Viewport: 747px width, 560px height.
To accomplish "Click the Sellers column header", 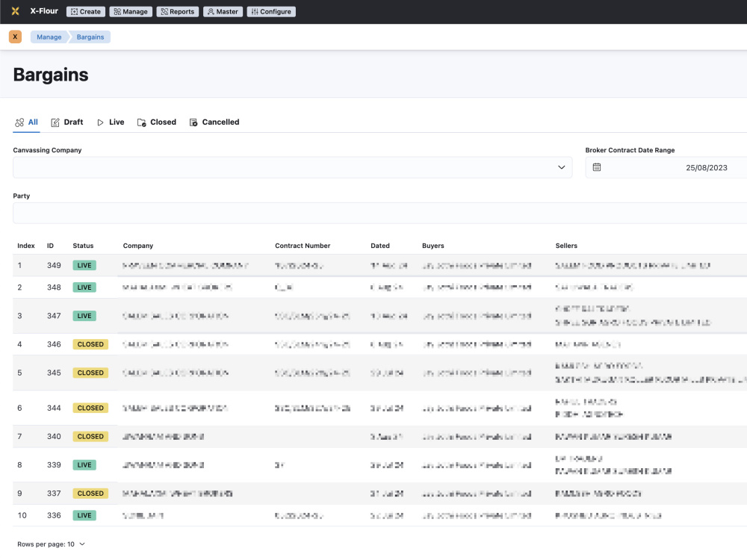I will tap(566, 246).
